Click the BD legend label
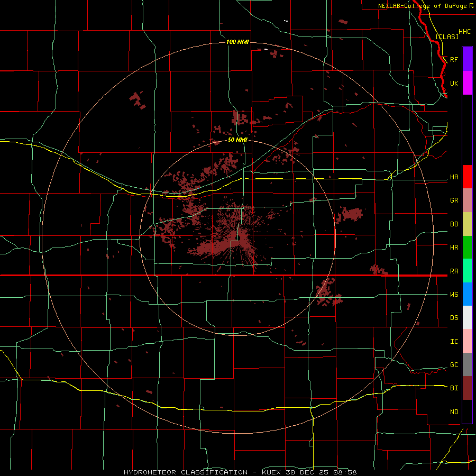 pyautogui.click(x=454, y=224)
